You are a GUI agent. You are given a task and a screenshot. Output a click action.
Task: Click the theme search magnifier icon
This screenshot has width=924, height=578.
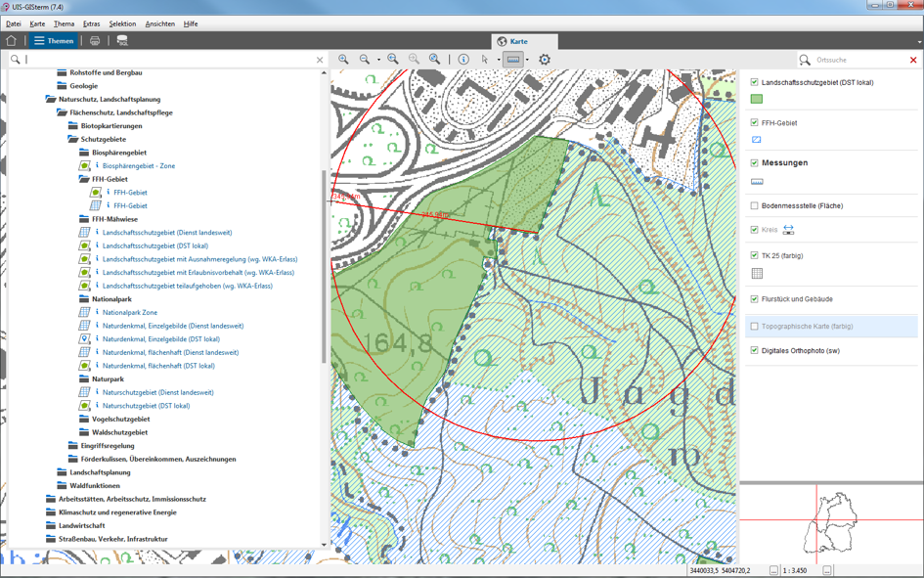point(16,59)
